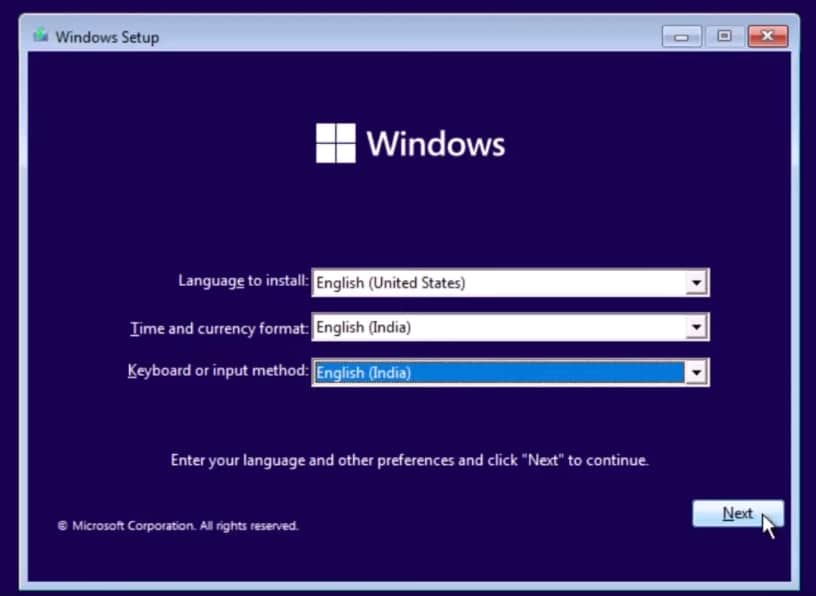Open the Time and currency format dropdown
Screen dimensions: 816x596
696,327
